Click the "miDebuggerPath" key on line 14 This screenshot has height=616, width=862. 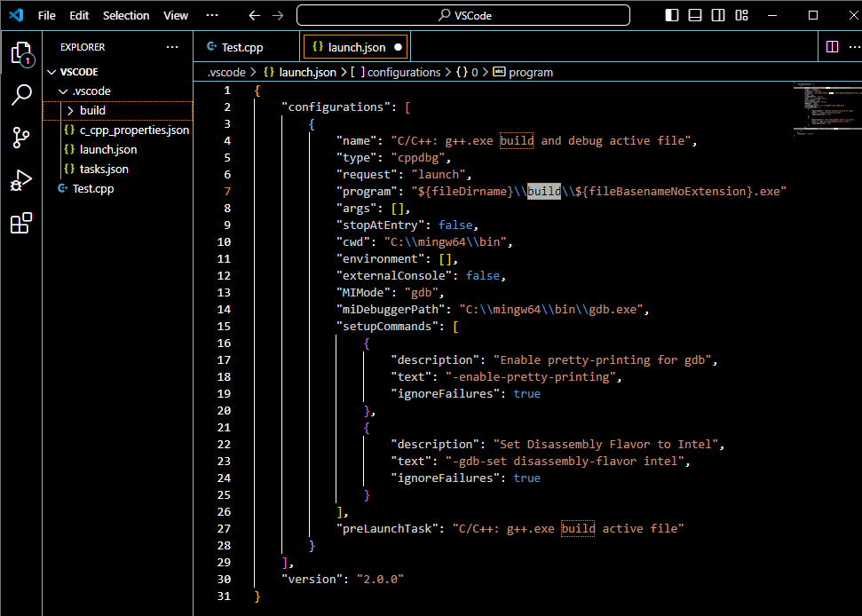[x=391, y=310]
